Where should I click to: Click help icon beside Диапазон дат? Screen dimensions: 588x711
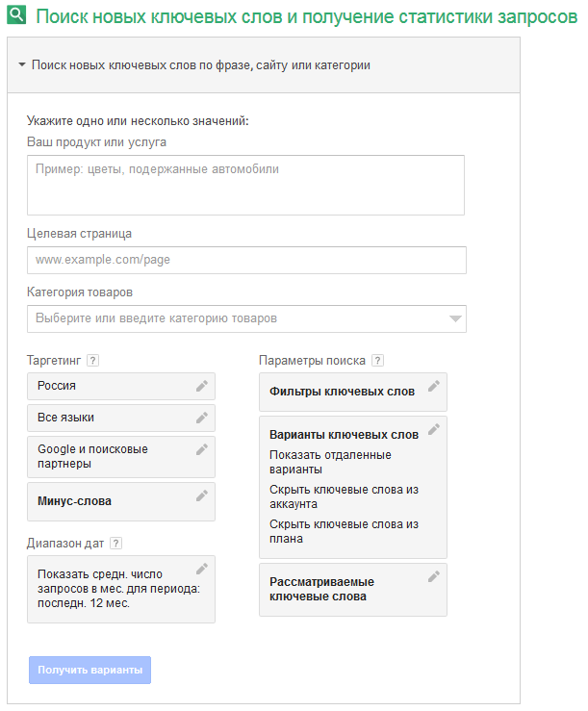(115, 543)
